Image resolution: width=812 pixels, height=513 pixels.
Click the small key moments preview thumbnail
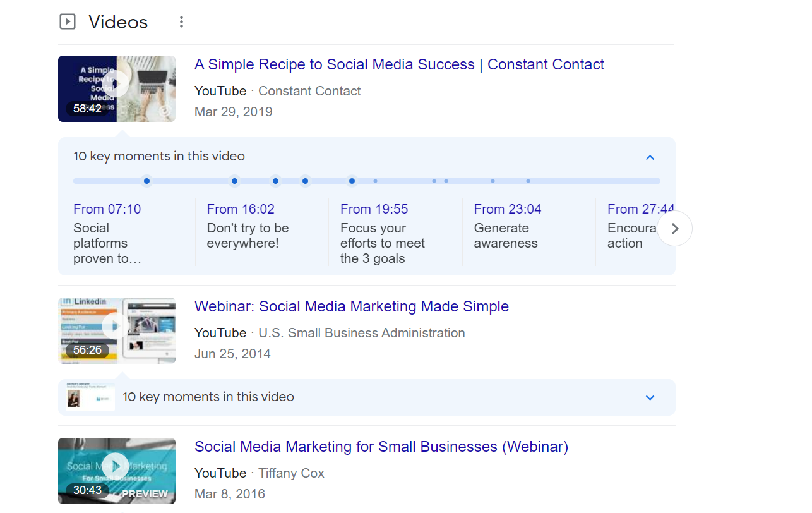pos(90,398)
